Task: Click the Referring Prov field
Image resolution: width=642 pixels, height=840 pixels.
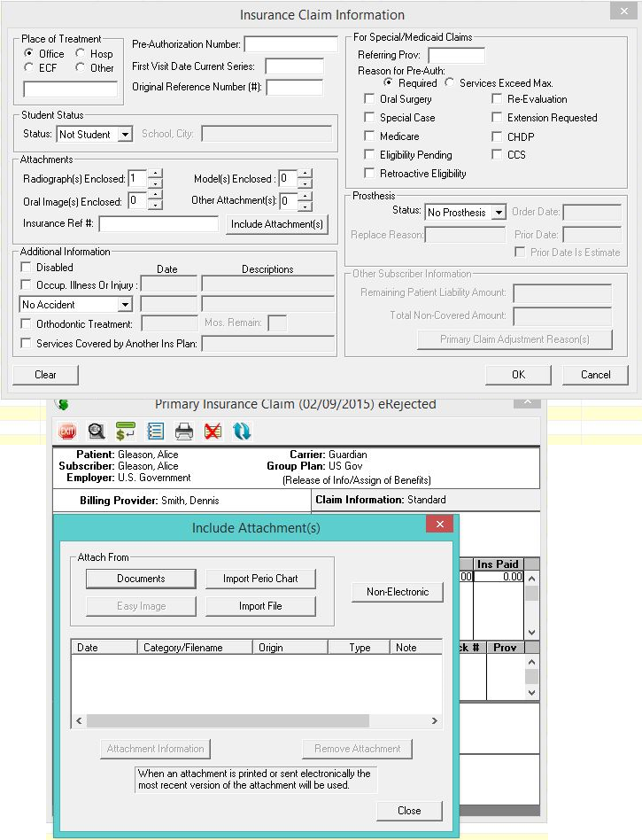Action: tap(456, 55)
